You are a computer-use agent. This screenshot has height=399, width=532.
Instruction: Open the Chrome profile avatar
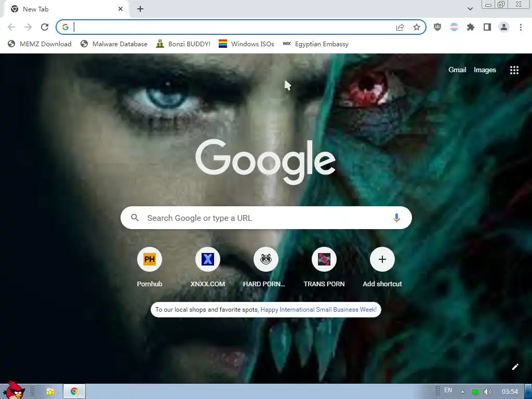click(504, 27)
